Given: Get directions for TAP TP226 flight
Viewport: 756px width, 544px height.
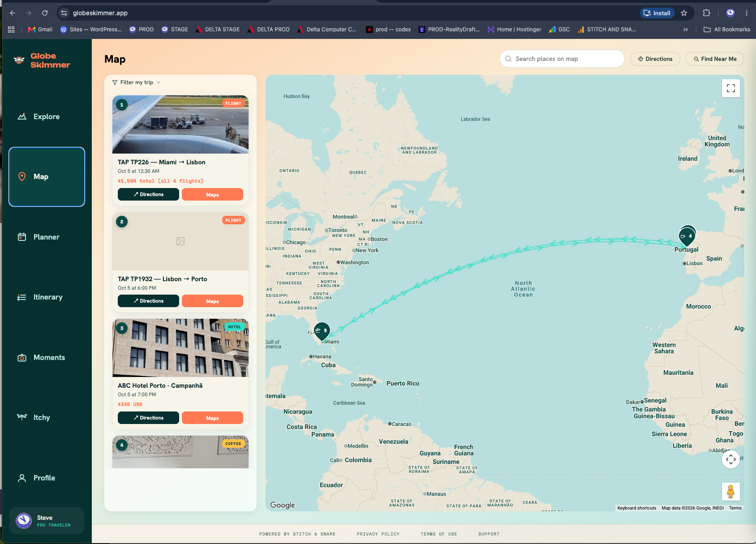Looking at the screenshot, I should (148, 194).
